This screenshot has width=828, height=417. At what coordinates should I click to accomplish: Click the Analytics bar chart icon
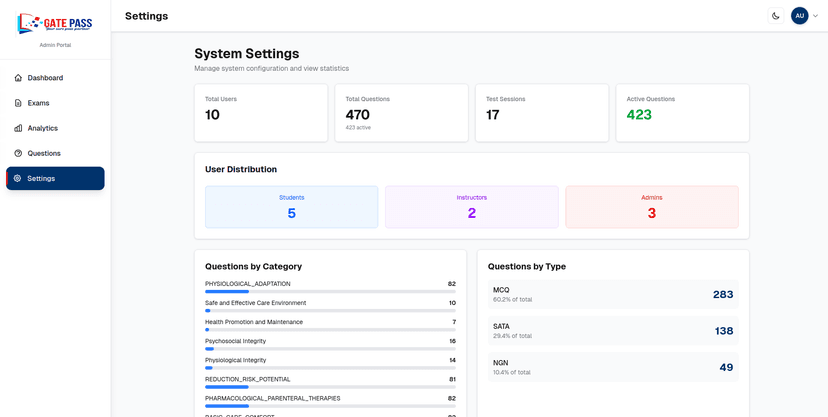point(18,128)
